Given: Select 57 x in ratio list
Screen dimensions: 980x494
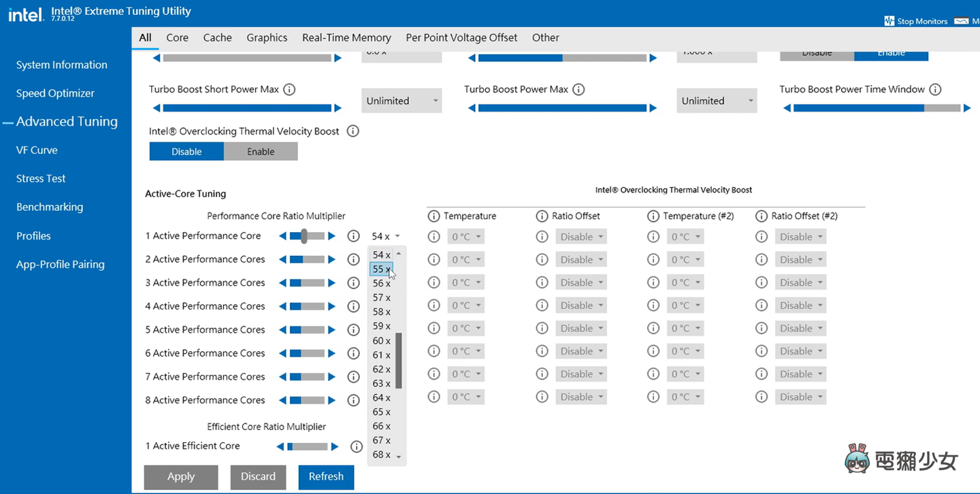Looking at the screenshot, I should click(x=381, y=297).
